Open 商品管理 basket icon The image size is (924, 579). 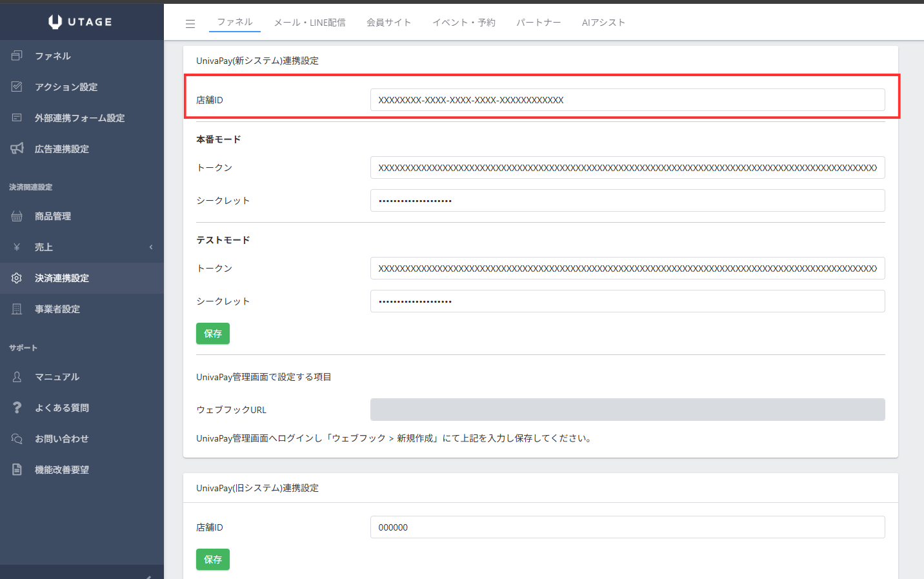17,216
